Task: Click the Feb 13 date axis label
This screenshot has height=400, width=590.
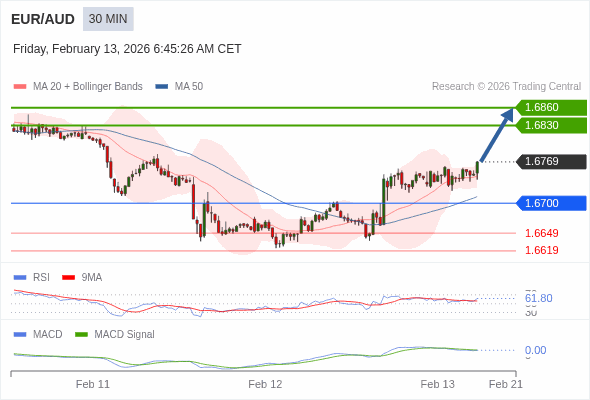Action: [437, 384]
